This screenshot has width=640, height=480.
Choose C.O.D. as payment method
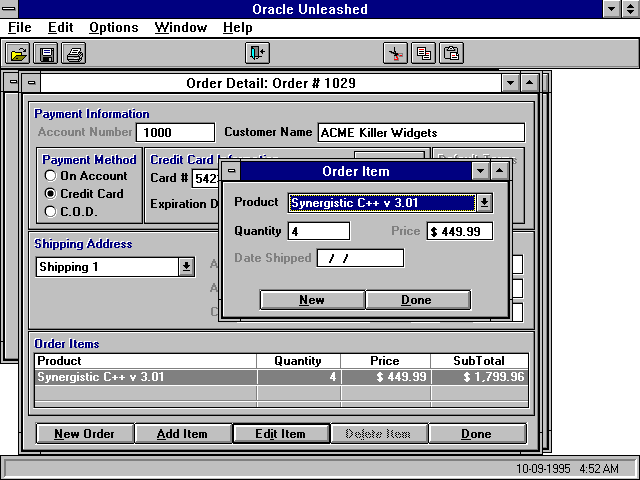tap(50, 210)
